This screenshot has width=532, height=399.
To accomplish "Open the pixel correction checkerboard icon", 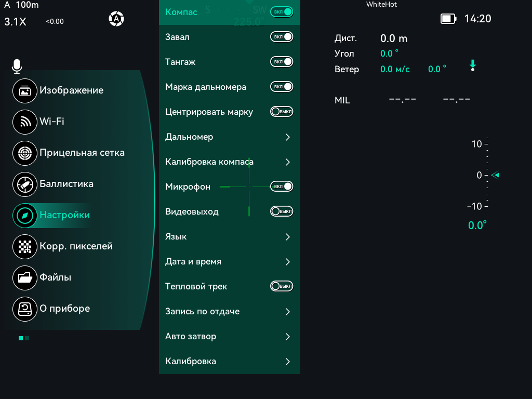I will [x=25, y=247].
